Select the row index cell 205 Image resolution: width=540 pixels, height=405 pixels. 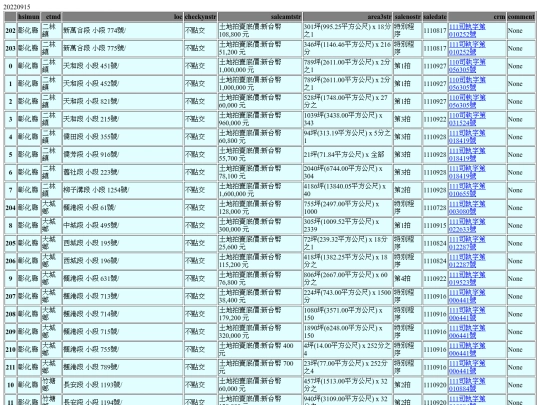tap(10, 243)
